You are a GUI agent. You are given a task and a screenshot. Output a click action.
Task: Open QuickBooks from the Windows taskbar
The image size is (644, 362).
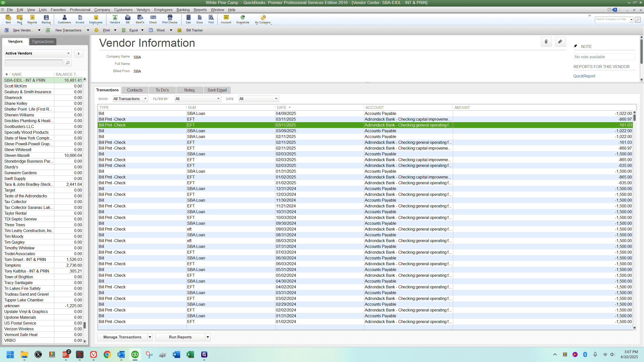[x=135, y=354]
